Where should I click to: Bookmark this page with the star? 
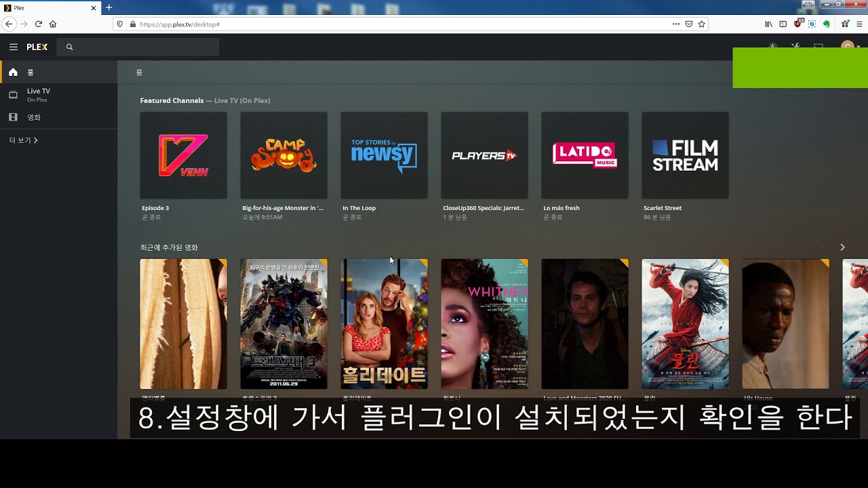702,24
